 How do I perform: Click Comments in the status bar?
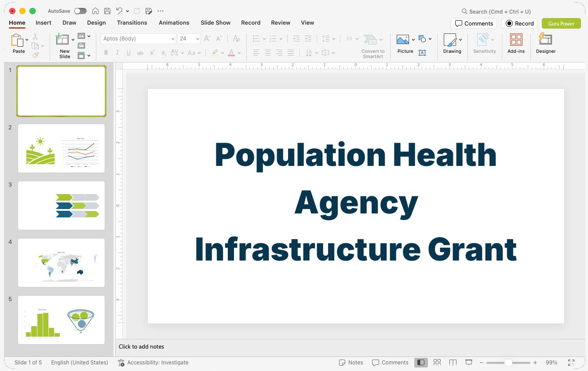point(390,363)
